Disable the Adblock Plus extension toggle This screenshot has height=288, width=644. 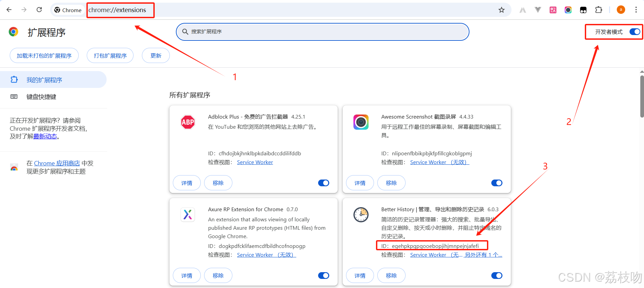324,183
